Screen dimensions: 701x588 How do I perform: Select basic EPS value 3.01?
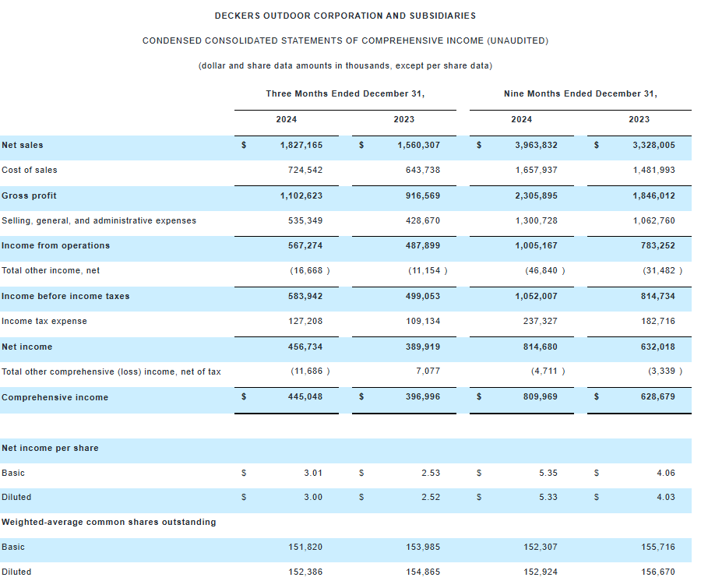[313, 473]
